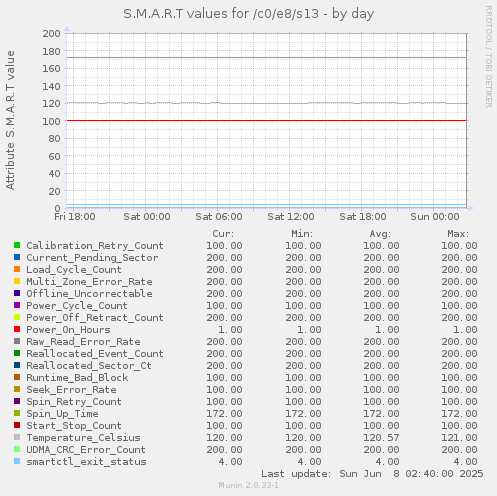Click the Start_Stop_Count dark red swatch
The width and height of the screenshot is (497, 496).
(17, 425)
